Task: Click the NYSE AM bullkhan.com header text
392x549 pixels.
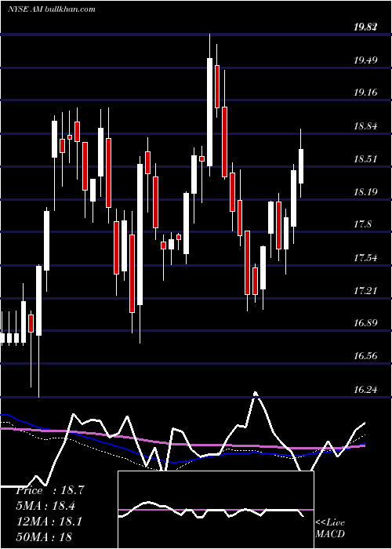Action: 52,9
